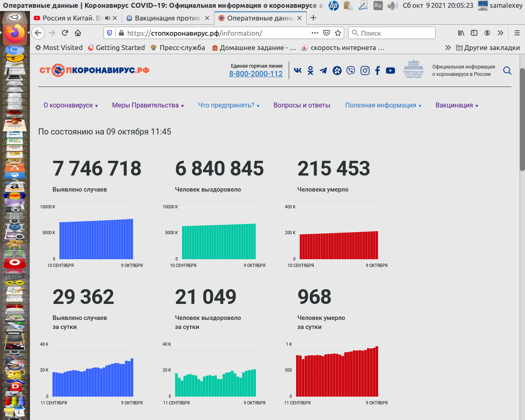Screen dimensions: 525x420
Task: Save page to Pocket
Action: [326, 33]
